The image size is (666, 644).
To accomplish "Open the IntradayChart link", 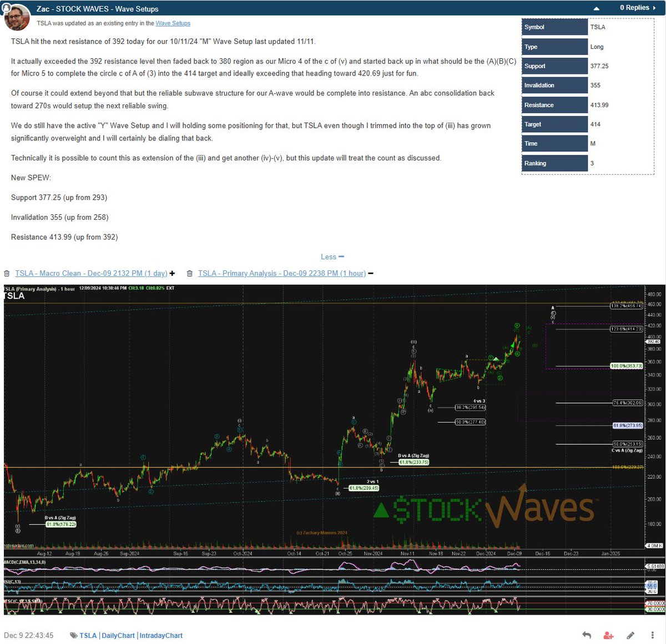I will [x=161, y=635].
